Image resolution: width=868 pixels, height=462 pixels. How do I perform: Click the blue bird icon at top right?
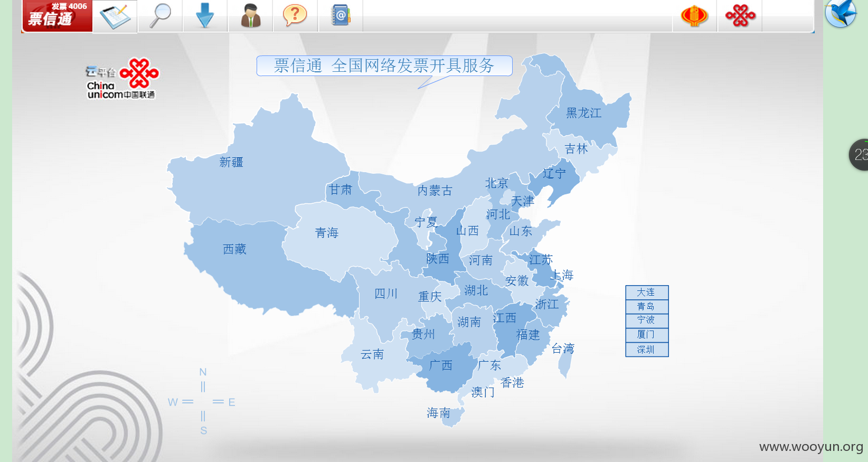[841, 13]
